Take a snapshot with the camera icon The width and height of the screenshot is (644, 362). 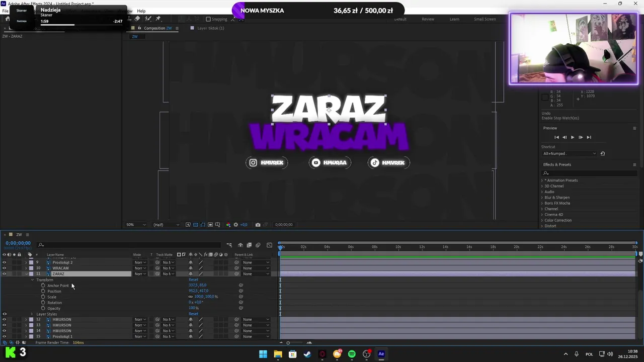coord(258,225)
